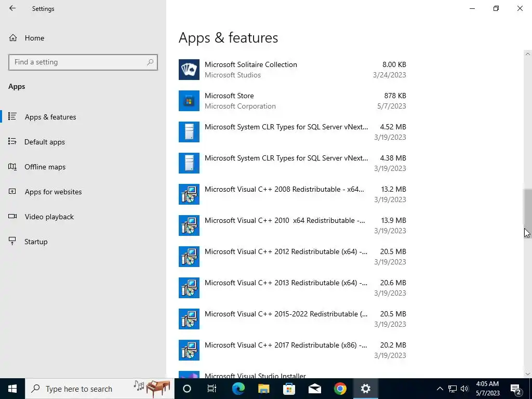532x399 pixels.
Task: Click the Visual C++ 2017 x86 installer icon
Action: 189,351
